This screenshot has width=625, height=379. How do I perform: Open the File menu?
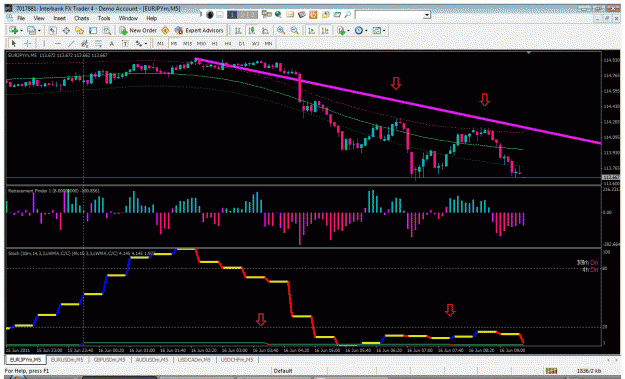(21, 18)
